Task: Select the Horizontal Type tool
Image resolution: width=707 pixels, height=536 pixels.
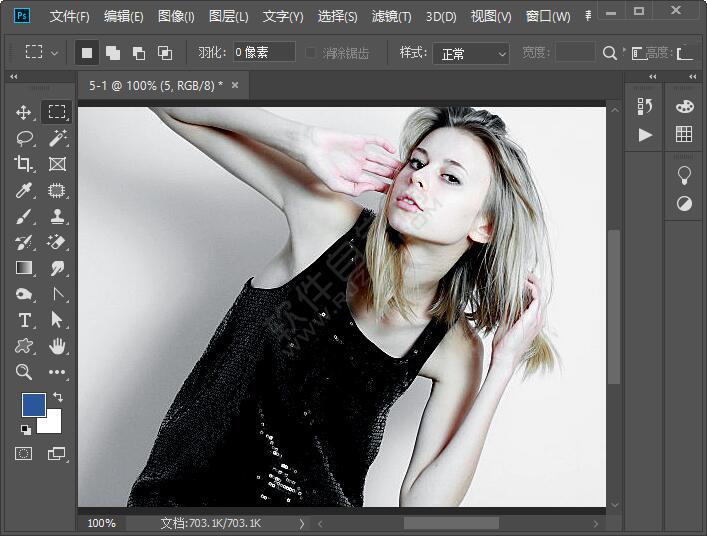Action: [x=24, y=320]
